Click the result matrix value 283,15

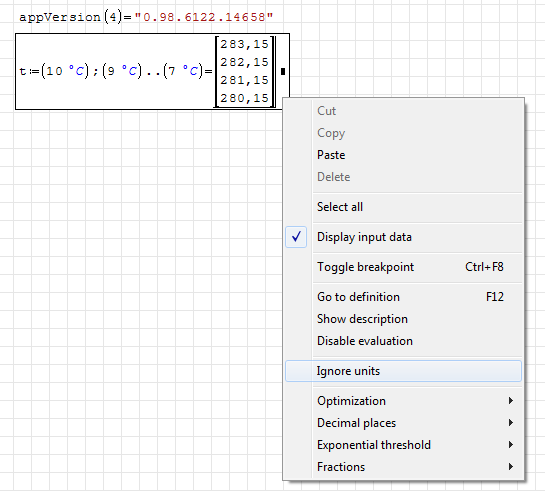click(244, 44)
